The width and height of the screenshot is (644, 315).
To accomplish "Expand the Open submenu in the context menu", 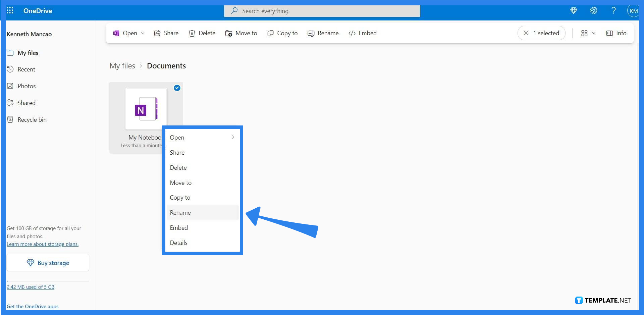I will pyautogui.click(x=232, y=137).
